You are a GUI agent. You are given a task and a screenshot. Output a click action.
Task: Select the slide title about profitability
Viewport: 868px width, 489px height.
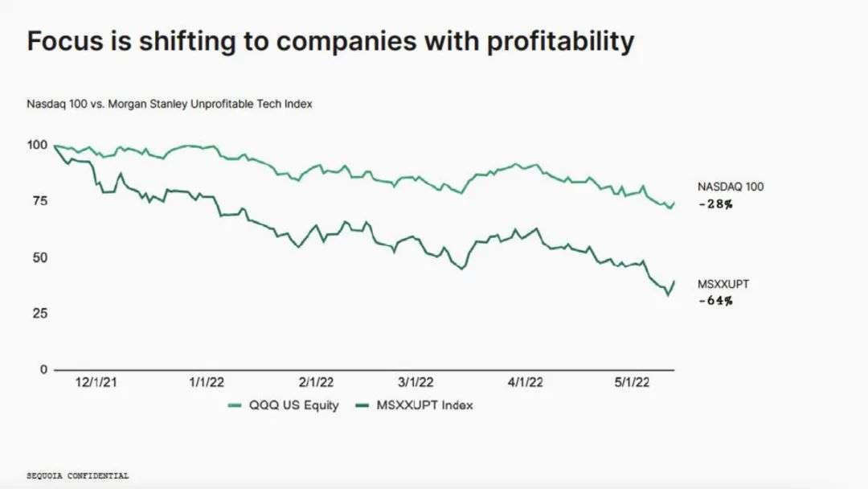tap(330, 42)
